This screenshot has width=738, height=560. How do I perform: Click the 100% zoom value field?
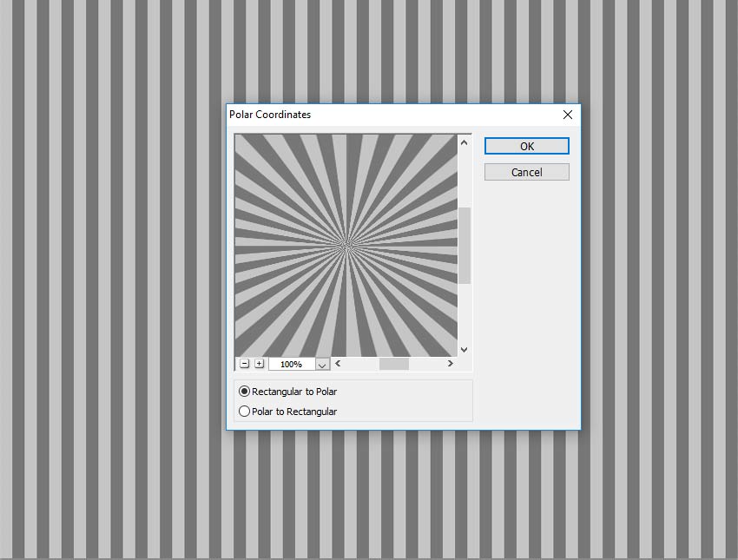(x=292, y=365)
